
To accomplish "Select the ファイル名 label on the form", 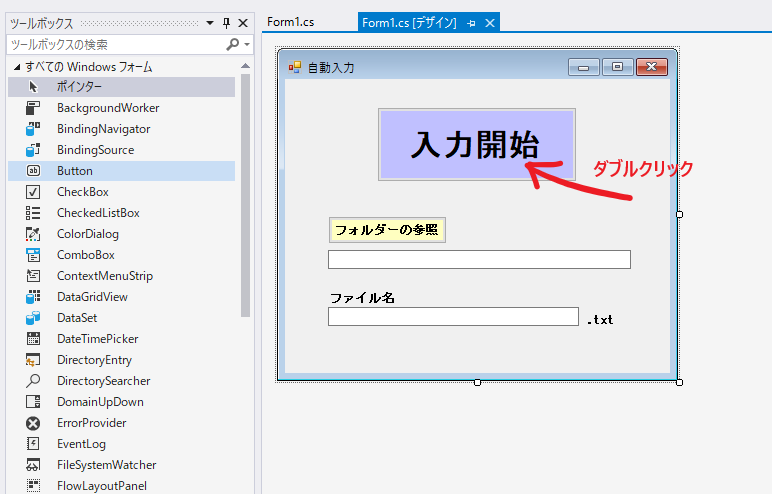I will (362, 298).
